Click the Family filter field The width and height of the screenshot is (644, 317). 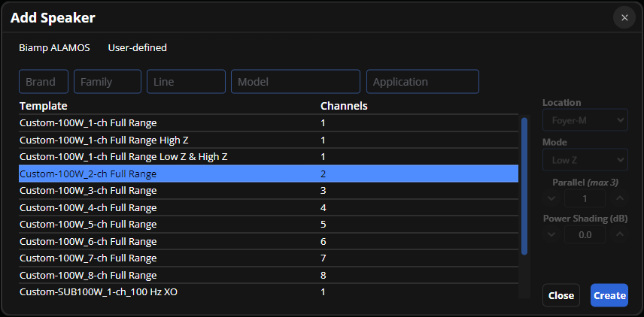click(108, 82)
